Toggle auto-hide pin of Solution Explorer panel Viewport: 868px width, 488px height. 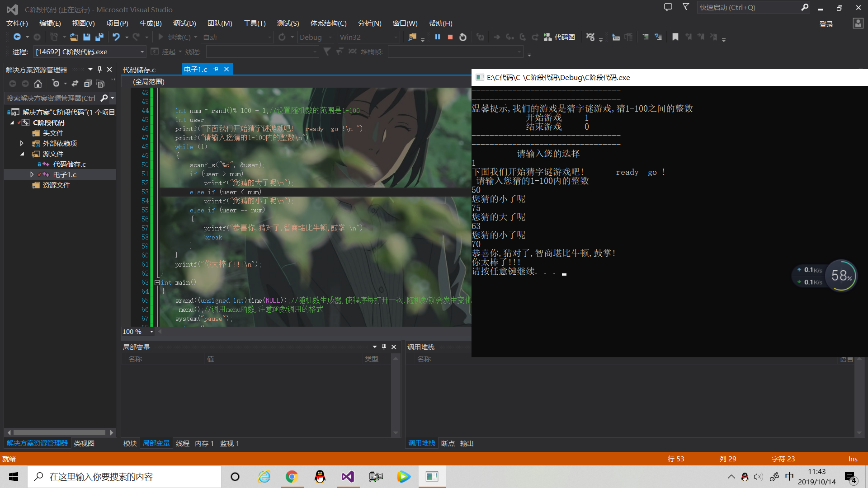tap(100, 70)
